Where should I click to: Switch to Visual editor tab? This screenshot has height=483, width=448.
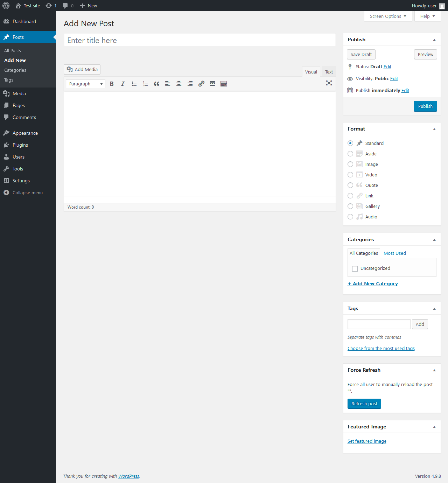tap(311, 72)
